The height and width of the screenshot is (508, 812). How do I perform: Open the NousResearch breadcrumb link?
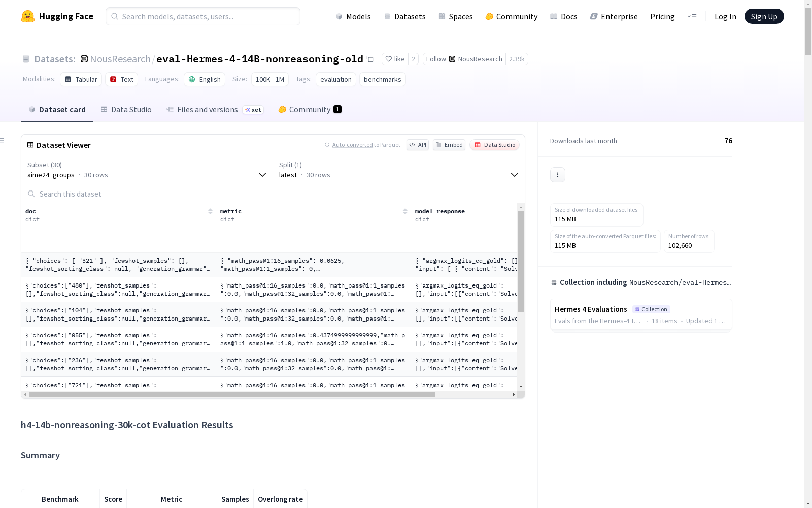pyautogui.click(x=120, y=59)
